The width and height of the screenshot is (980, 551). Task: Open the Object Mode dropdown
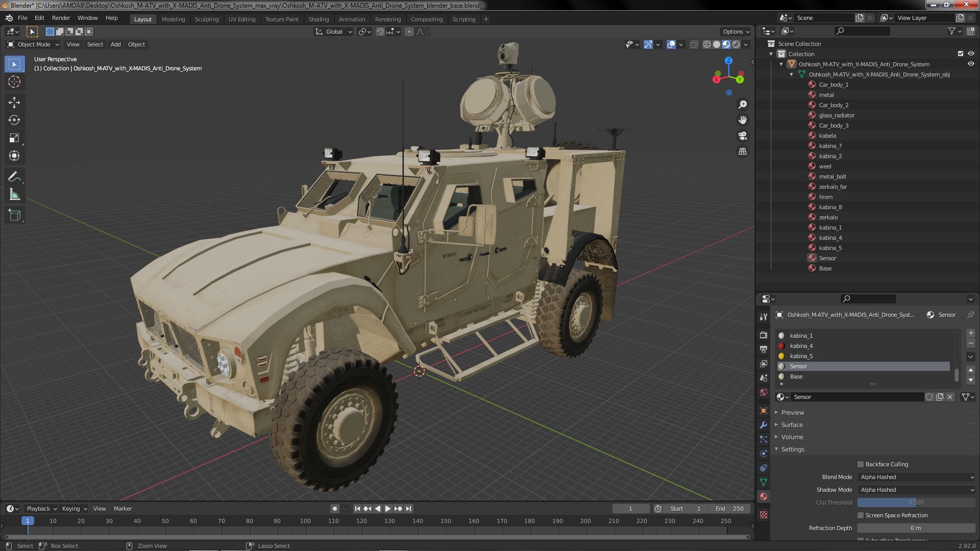coord(34,44)
